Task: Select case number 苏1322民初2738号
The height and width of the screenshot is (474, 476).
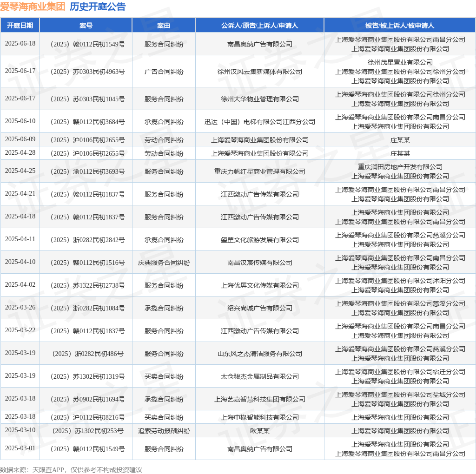Action: click(x=88, y=285)
